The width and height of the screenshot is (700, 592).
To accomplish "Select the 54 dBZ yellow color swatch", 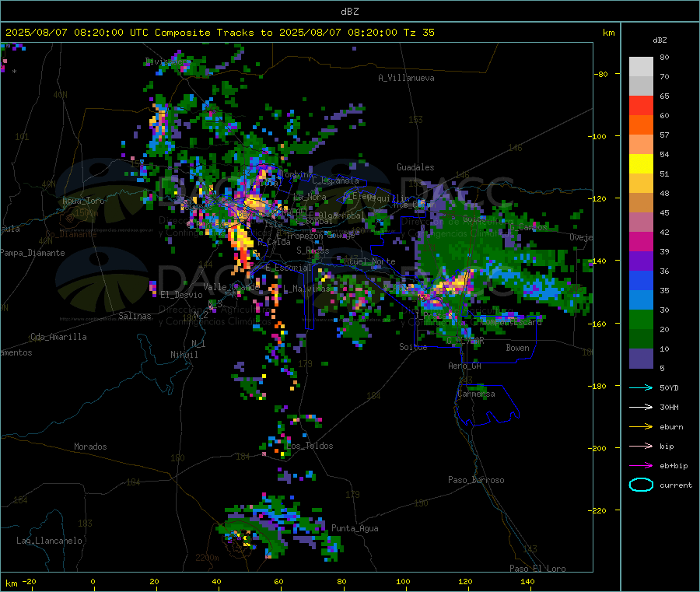I will [641, 164].
